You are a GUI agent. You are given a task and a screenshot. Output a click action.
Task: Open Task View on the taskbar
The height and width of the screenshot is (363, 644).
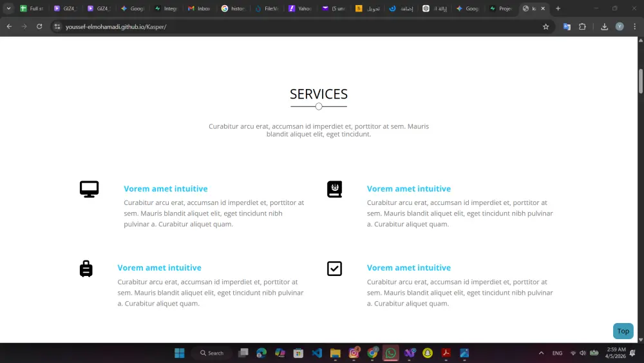point(243,353)
